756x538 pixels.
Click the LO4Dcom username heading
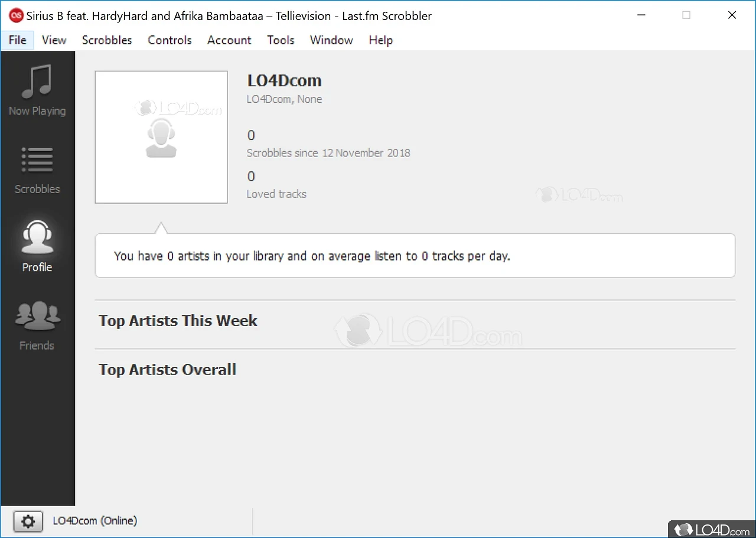284,81
